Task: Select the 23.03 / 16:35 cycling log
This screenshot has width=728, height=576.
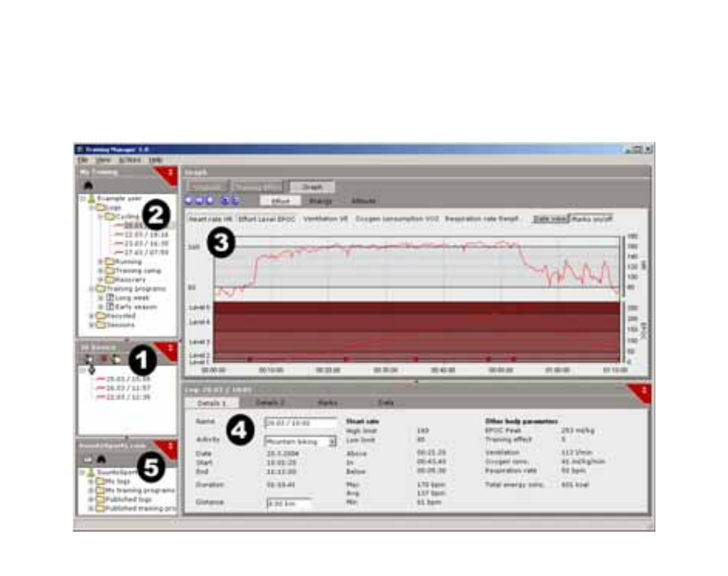Action: tap(142, 243)
